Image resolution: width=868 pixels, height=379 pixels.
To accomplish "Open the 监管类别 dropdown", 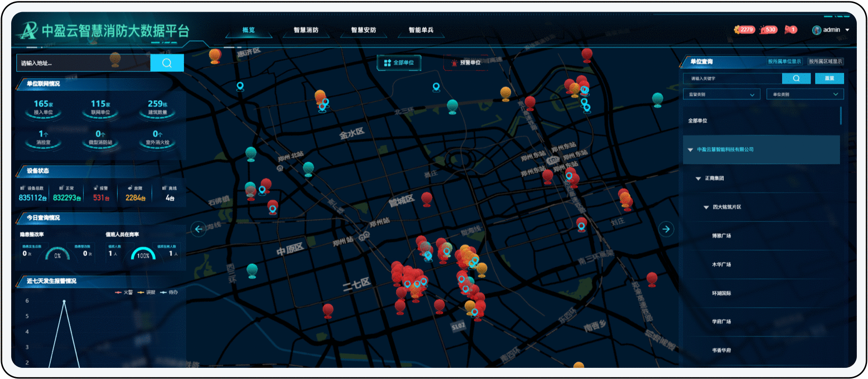I will point(721,94).
